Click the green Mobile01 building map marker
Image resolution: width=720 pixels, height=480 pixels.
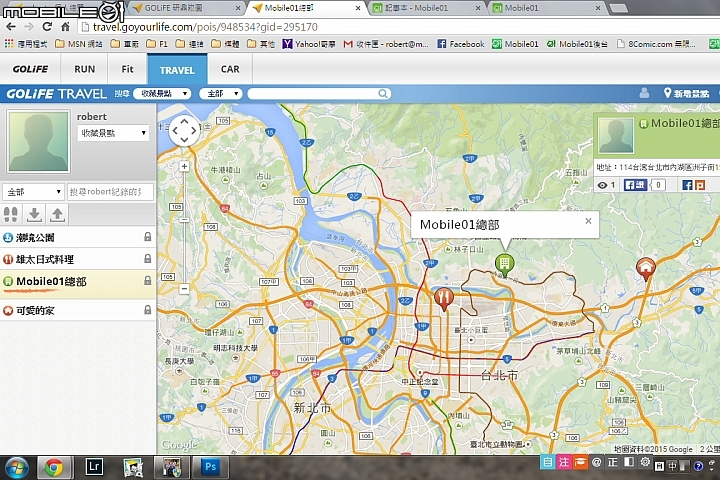click(x=504, y=265)
